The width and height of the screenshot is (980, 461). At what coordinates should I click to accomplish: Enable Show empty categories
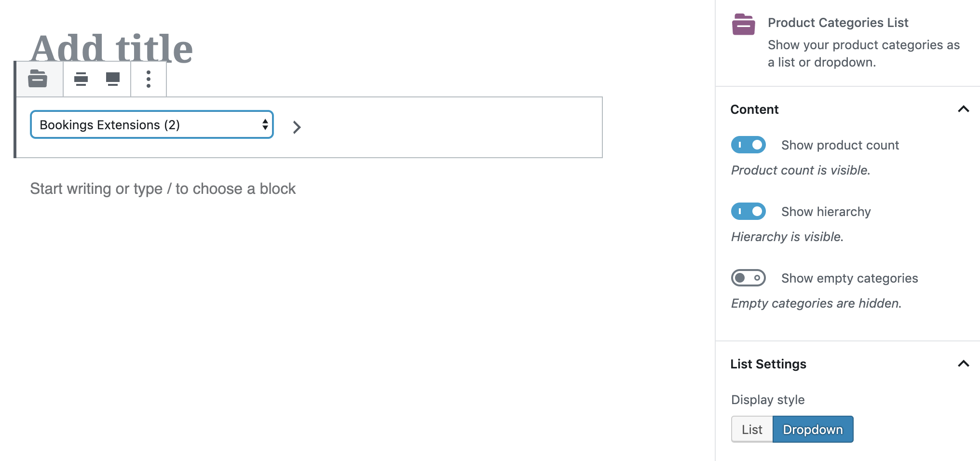point(748,278)
